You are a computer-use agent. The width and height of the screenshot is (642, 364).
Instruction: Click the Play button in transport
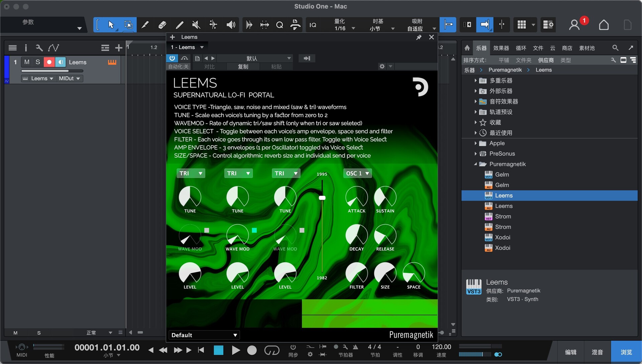tap(236, 350)
